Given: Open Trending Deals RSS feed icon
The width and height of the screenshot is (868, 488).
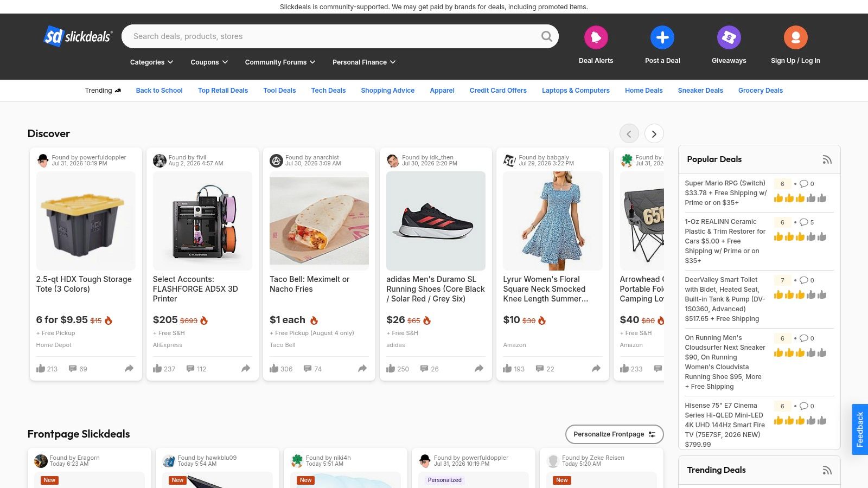Looking at the screenshot, I should click(x=827, y=470).
